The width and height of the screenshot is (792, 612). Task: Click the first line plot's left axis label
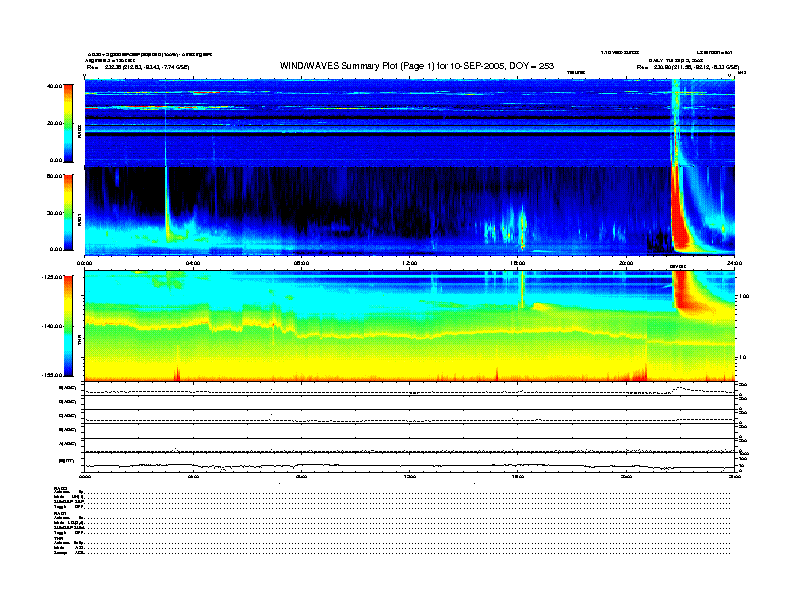click(x=68, y=388)
